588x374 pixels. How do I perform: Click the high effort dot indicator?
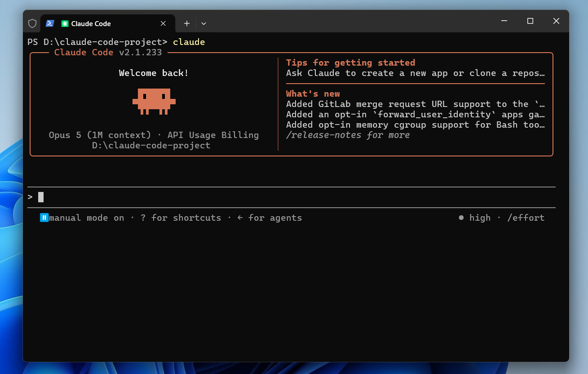click(461, 218)
